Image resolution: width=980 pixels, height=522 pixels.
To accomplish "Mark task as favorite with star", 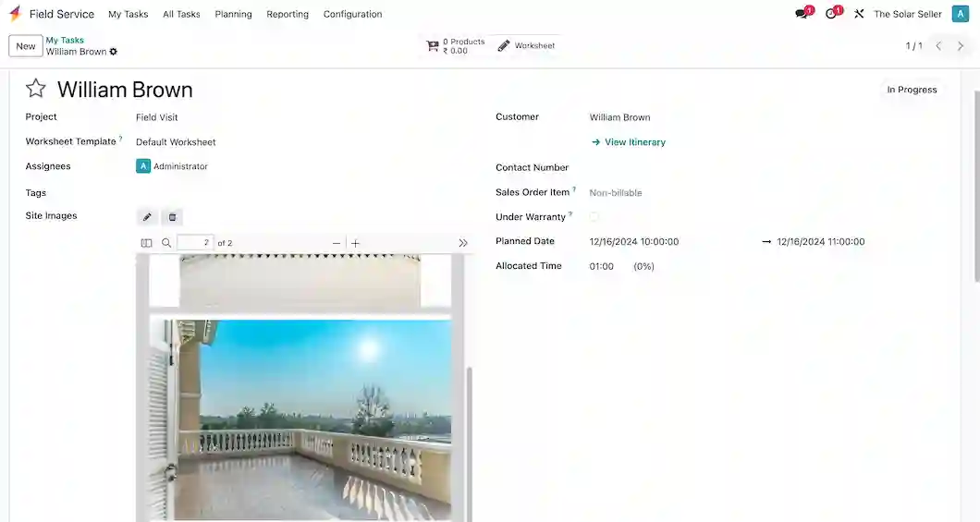I will (35, 89).
